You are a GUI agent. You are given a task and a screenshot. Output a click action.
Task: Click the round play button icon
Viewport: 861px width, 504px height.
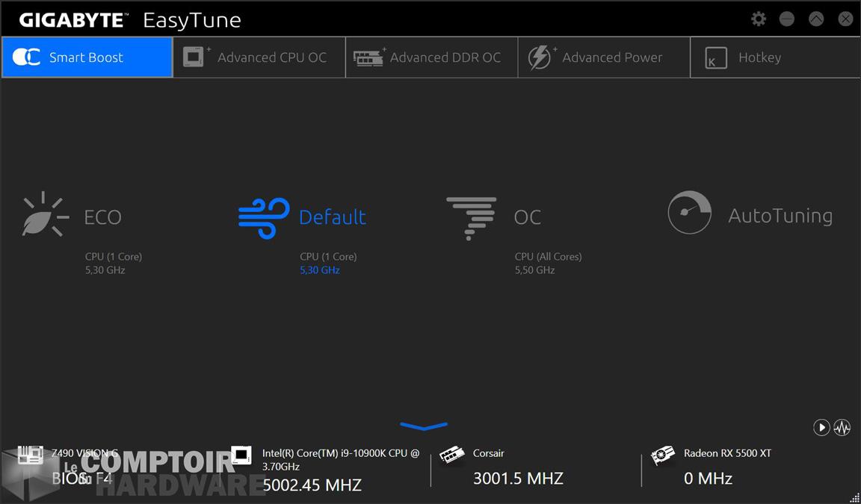point(821,427)
